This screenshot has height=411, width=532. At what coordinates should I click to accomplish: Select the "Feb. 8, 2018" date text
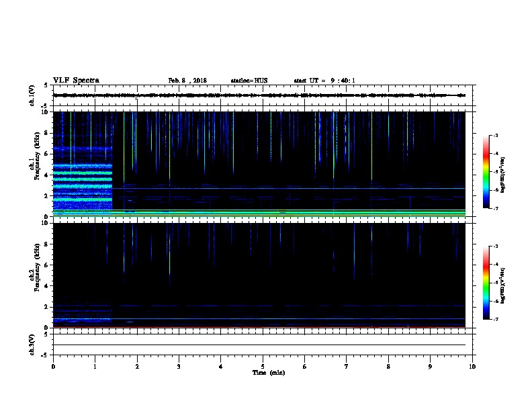point(187,81)
